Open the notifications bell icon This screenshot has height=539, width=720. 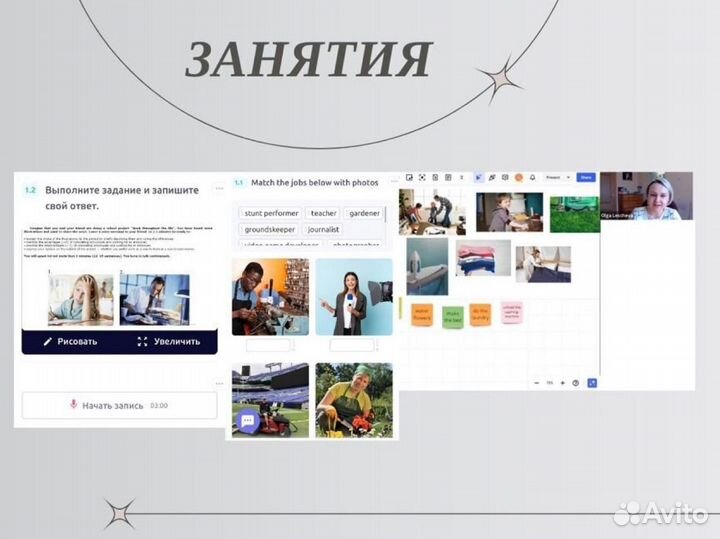(533, 177)
